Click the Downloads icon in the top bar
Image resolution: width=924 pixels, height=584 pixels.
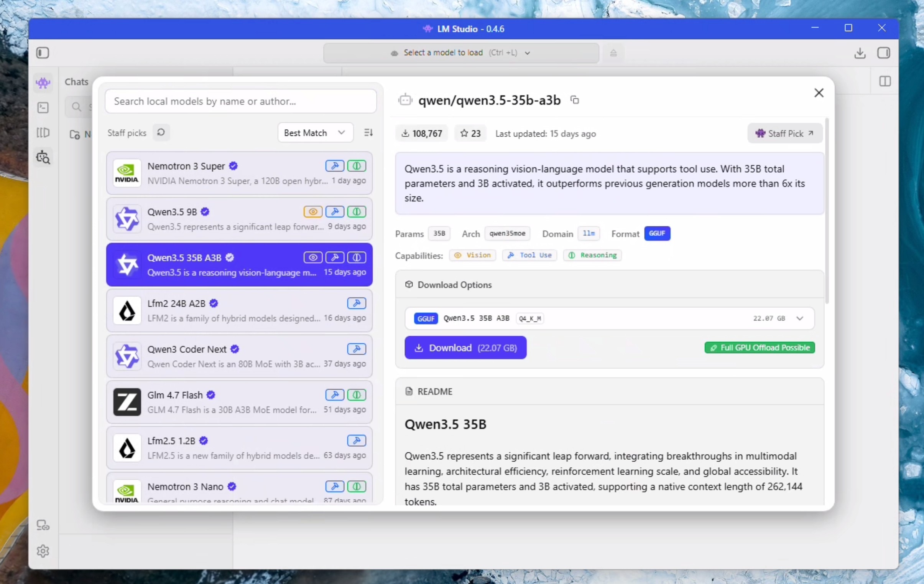click(x=860, y=53)
